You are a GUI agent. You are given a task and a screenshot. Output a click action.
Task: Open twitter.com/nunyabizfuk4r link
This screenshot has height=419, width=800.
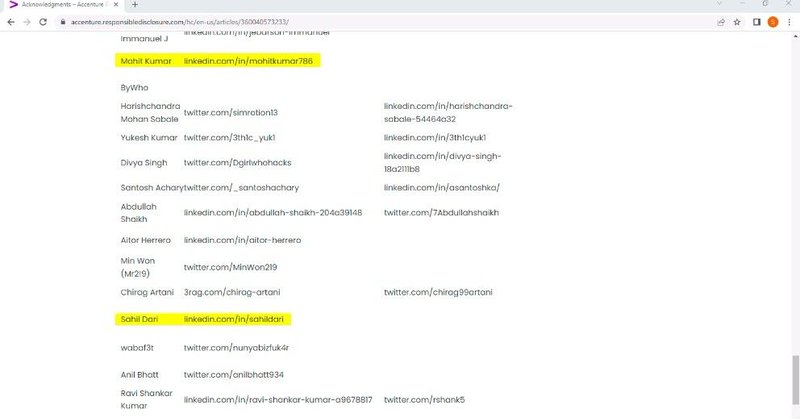click(x=236, y=348)
